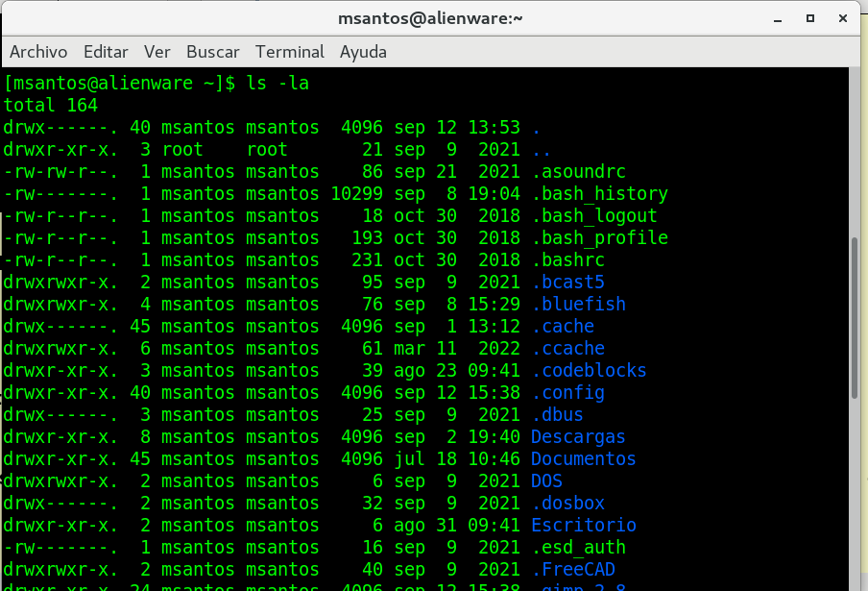Maximize the terminal window
Image resolution: width=868 pixels, height=591 pixels.
811,18
